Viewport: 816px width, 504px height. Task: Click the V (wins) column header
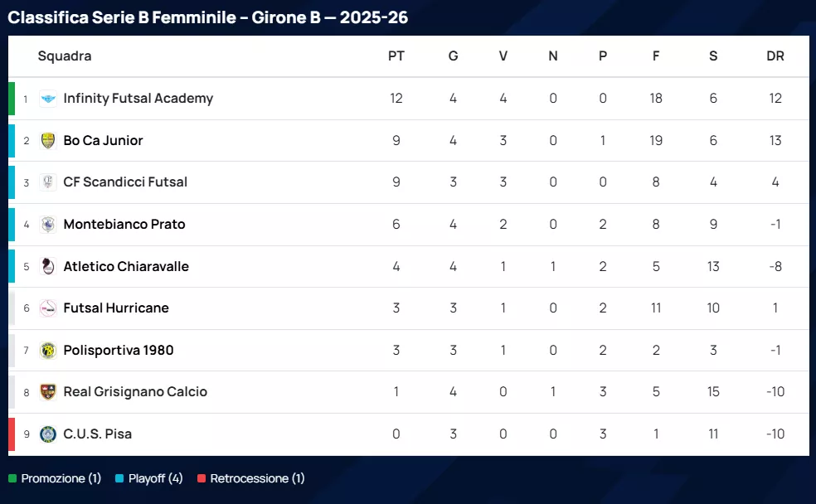(503, 56)
